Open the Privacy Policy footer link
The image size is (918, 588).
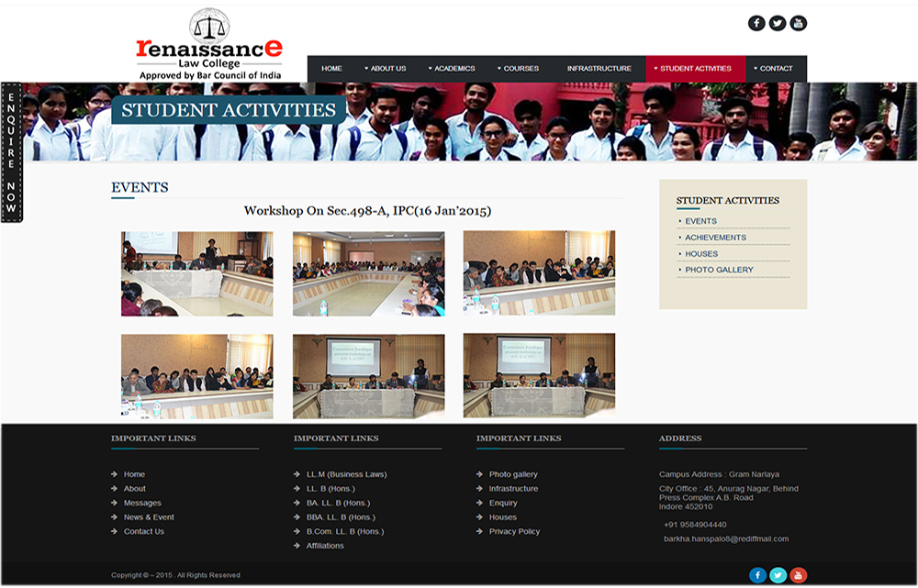click(x=514, y=531)
